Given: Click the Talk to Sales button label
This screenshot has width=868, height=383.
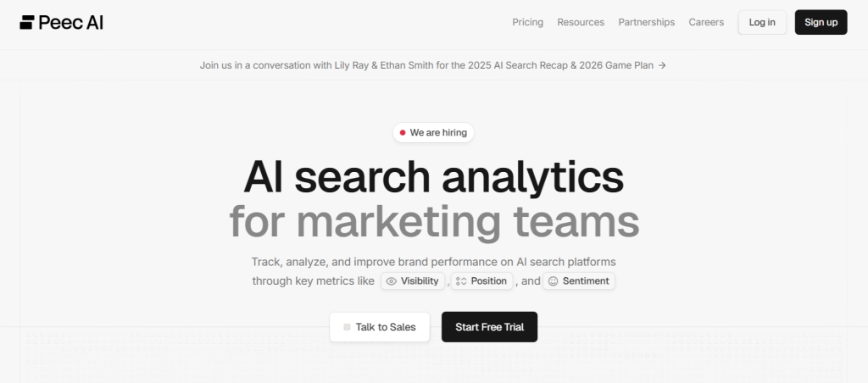Looking at the screenshot, I should click(386, 327).
